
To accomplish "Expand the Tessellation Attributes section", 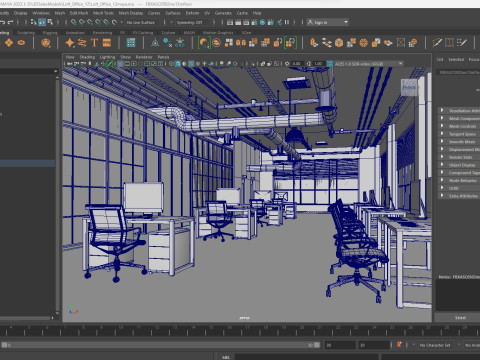I will (x=459, y=110).
